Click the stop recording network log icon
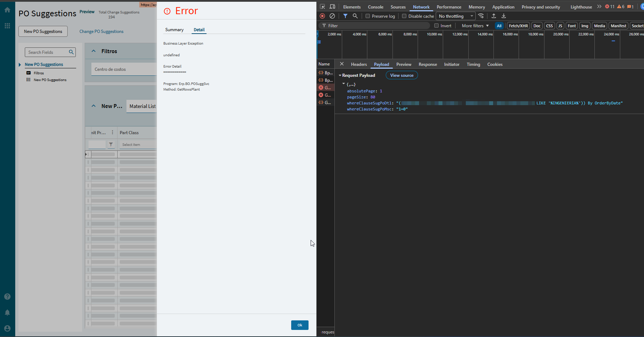The height and width of the screenshot is (337, 644). tap(322, 16)
